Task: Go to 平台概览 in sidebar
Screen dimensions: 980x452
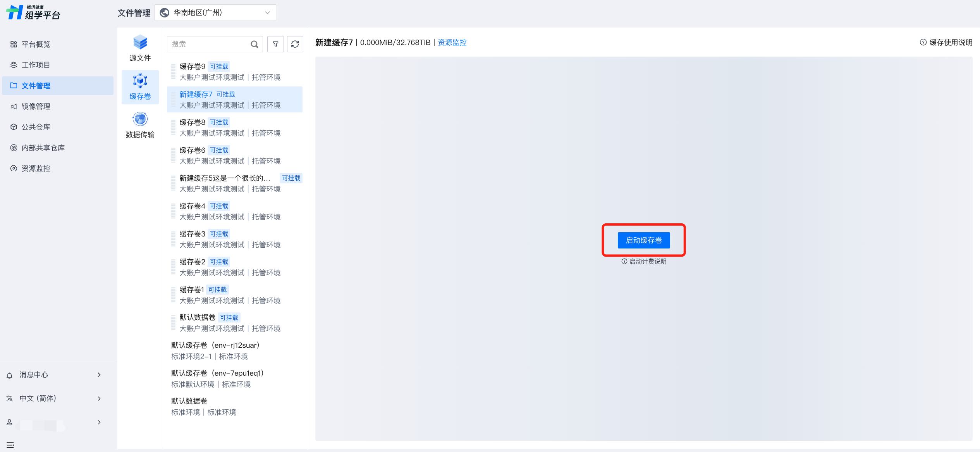Action: pyautogui.click(x=36, y=44)
